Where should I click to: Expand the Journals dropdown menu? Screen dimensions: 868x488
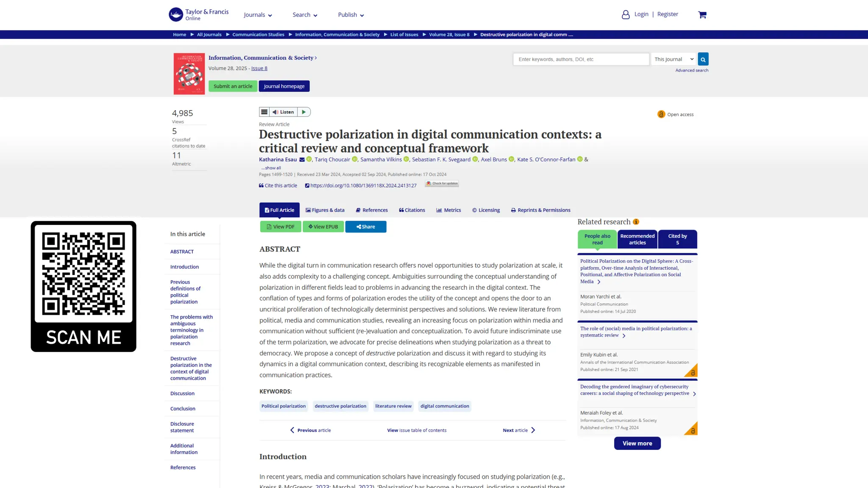point(258,15)
